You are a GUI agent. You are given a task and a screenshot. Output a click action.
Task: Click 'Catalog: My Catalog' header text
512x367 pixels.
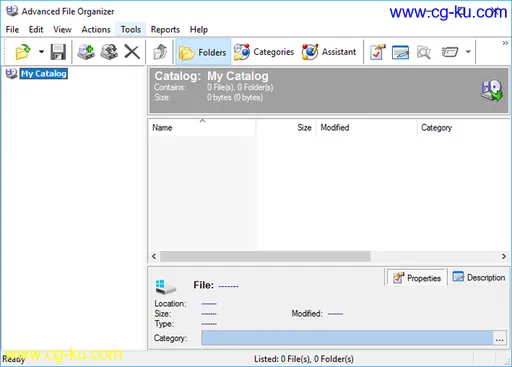click(x=211, y=76)
